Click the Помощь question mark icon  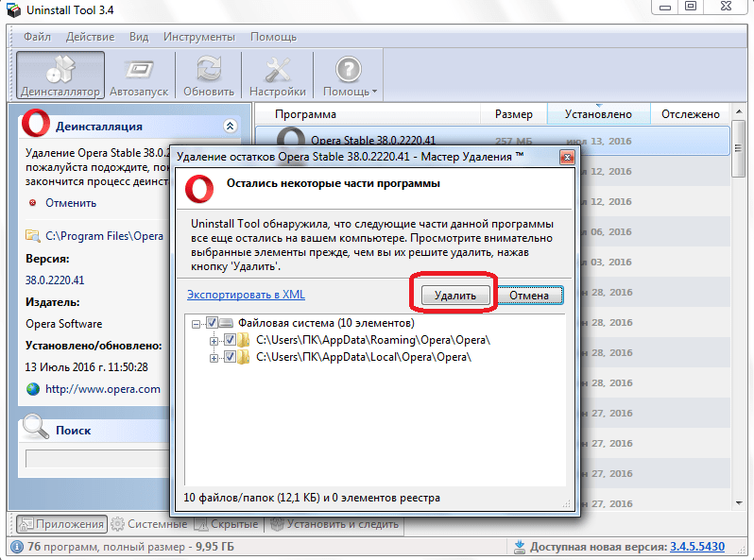click(x=348, y=69)
